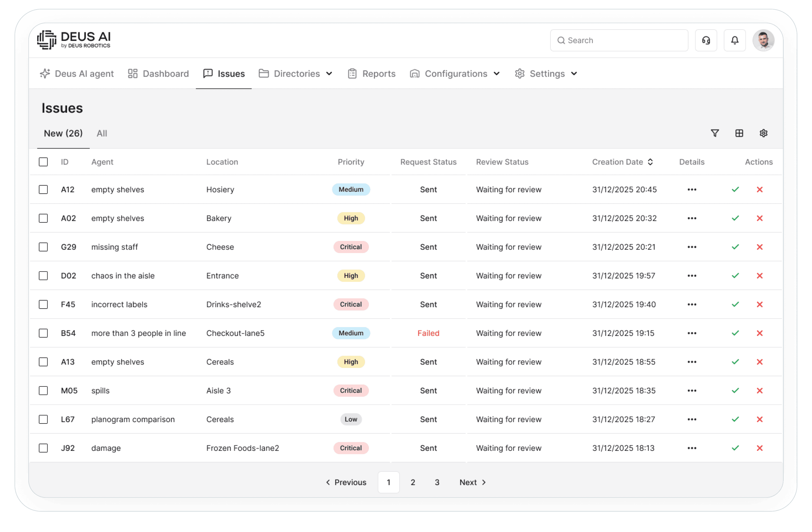This screenshot has height=532, width=812.
Task: Click the Next pagination button
Action: click(472, 482)
